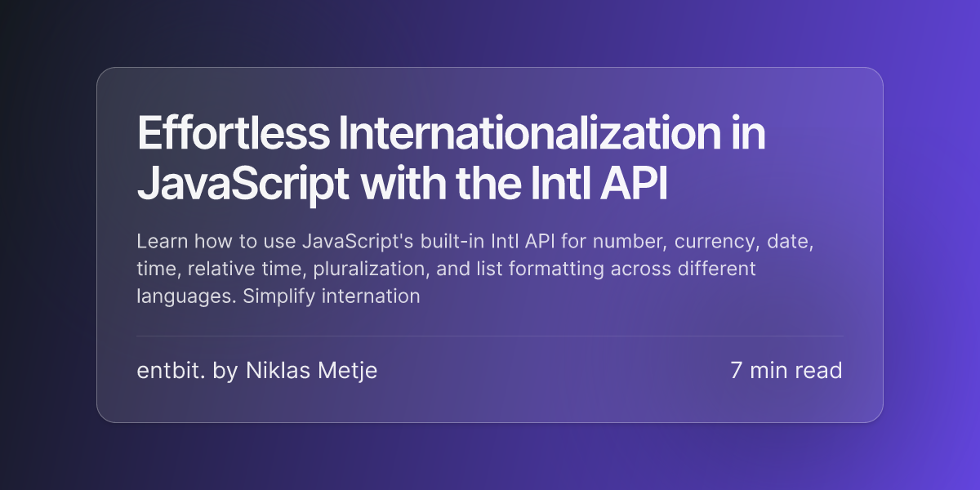
Task: Click the description starting "Learn how to use JavaScript's"
Action: click(x=475, y=269)
